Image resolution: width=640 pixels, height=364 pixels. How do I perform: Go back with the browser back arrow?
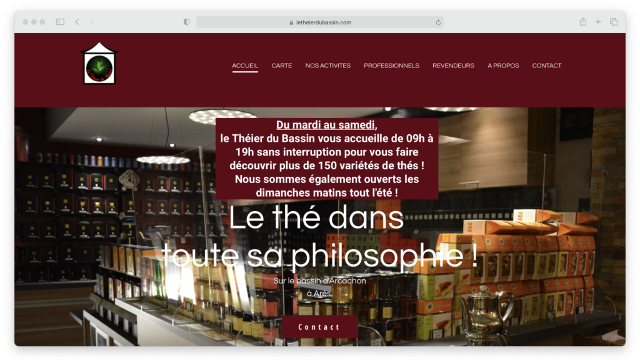[x=77, y=22]
